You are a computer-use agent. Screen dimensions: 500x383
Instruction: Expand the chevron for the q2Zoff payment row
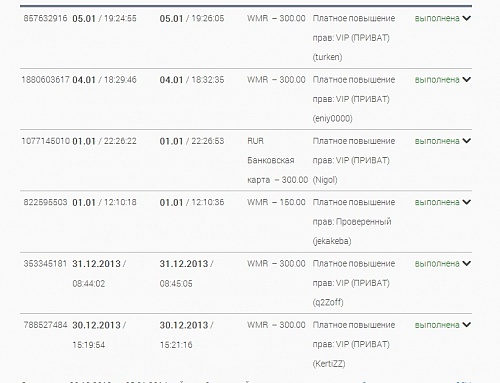coord(467,263)
